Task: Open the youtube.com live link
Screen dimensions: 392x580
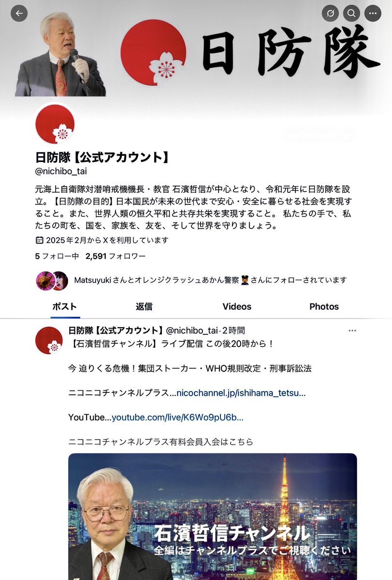Action: point(177,417)
